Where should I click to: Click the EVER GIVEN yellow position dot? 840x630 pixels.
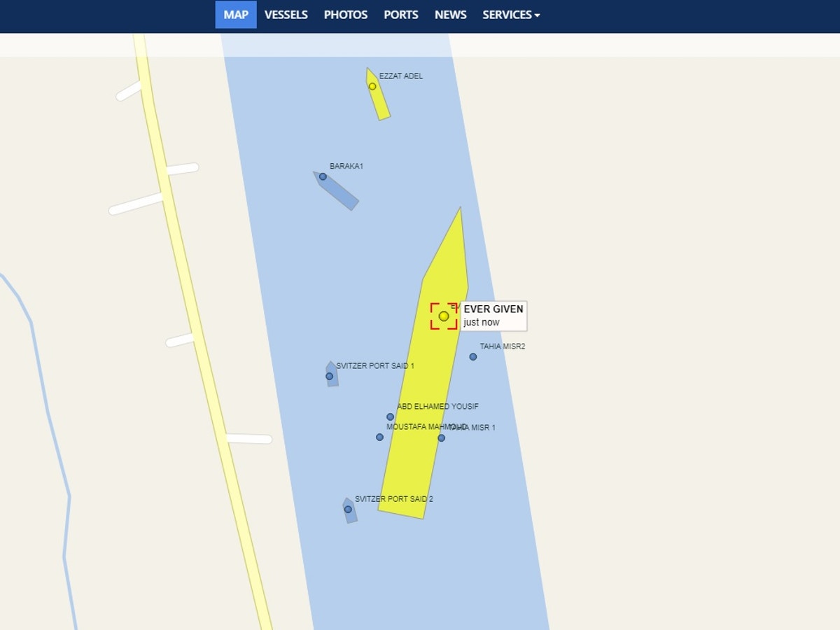point(444,316)
